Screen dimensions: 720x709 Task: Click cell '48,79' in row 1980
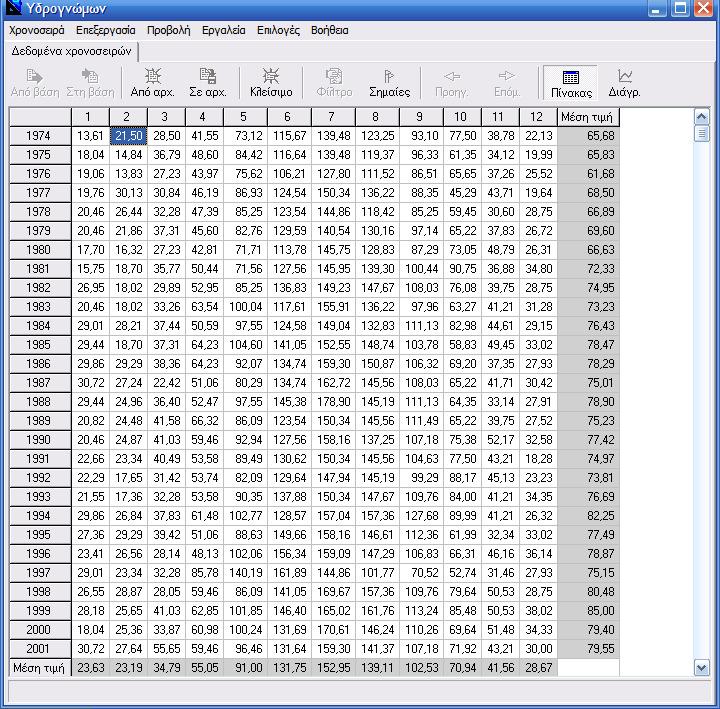tap(501, 250)
